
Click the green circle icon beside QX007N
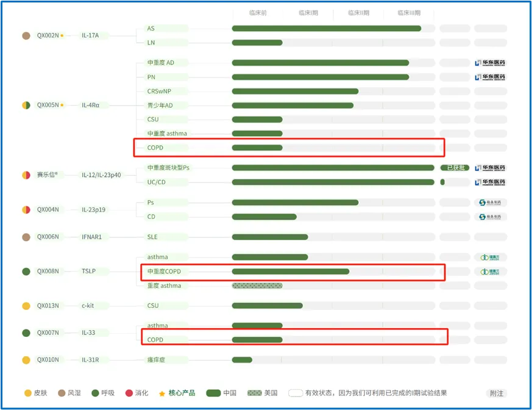point(26,333)
